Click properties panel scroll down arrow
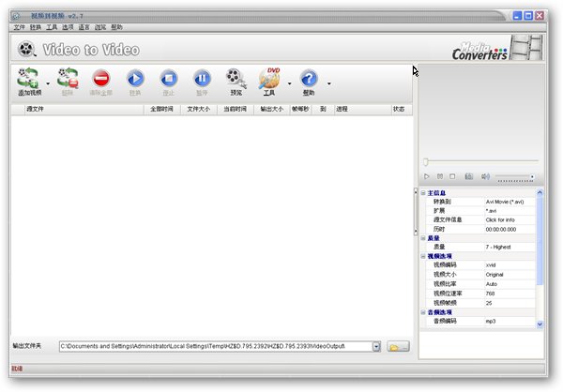Image resolution: width=563 pixels, height=392 pixels. pyautogui.click(x=540, y=324)
